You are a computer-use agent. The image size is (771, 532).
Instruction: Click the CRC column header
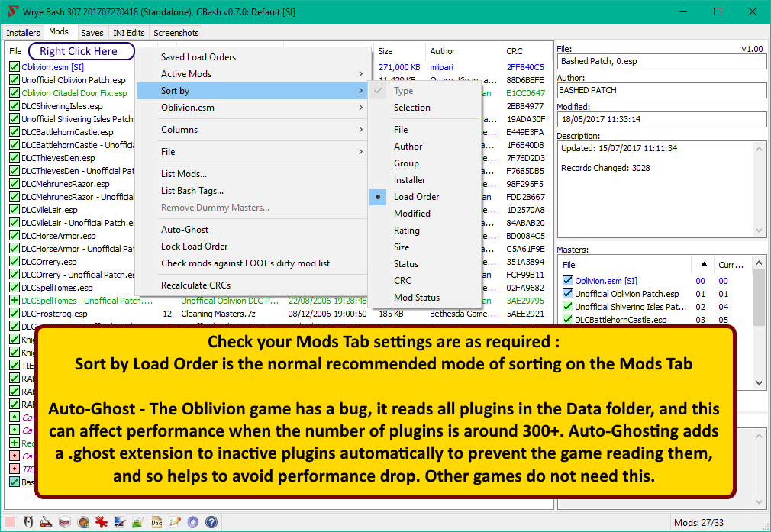tap(526, 51)
